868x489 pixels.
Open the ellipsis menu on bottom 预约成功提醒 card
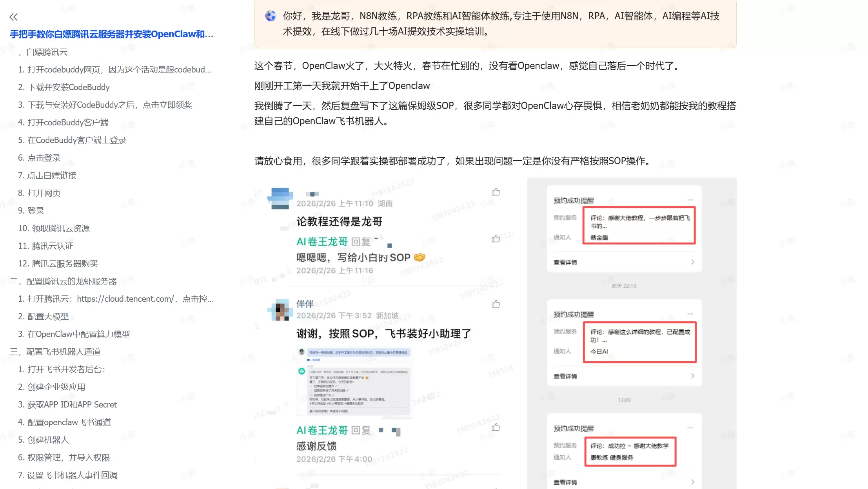(x=690, y=428)
